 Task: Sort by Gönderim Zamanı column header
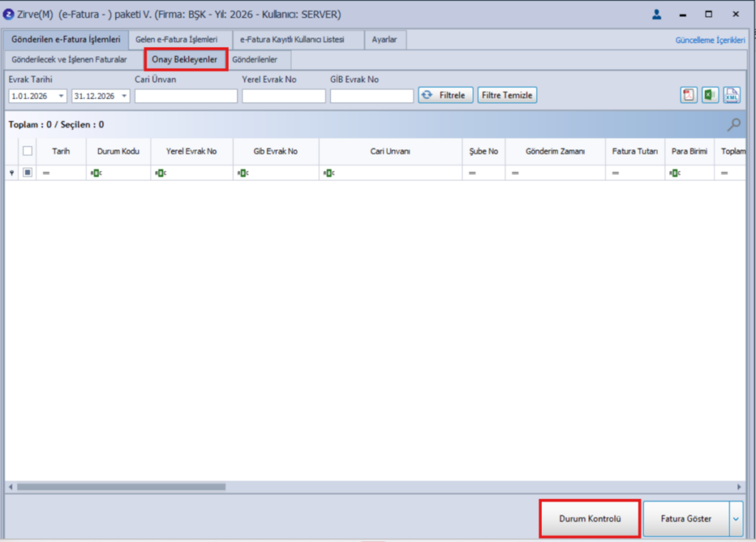[x=555, y=151]
